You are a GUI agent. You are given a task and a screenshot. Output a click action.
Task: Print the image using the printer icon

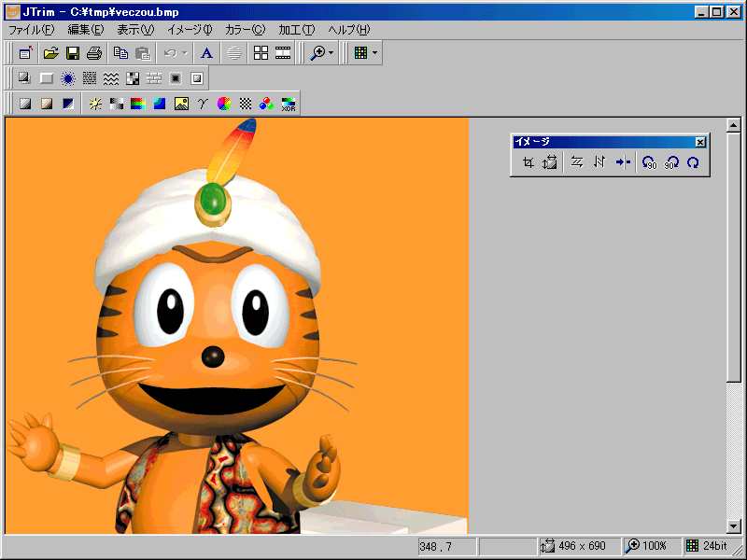[94, 53]
